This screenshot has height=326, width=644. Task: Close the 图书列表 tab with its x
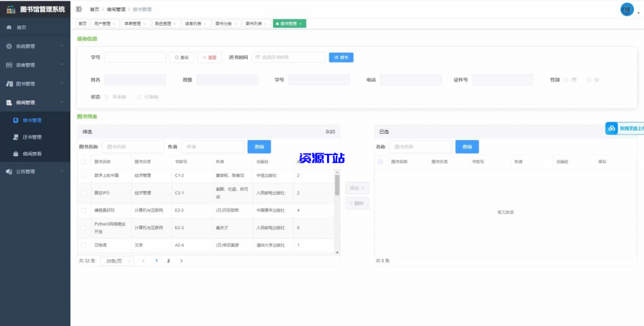click(265, 24)
